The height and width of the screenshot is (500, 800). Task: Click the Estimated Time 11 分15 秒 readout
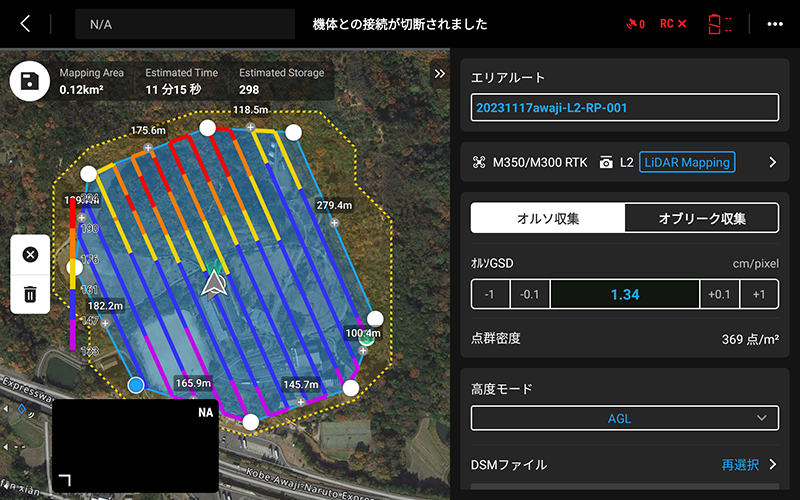coord(181,82)
